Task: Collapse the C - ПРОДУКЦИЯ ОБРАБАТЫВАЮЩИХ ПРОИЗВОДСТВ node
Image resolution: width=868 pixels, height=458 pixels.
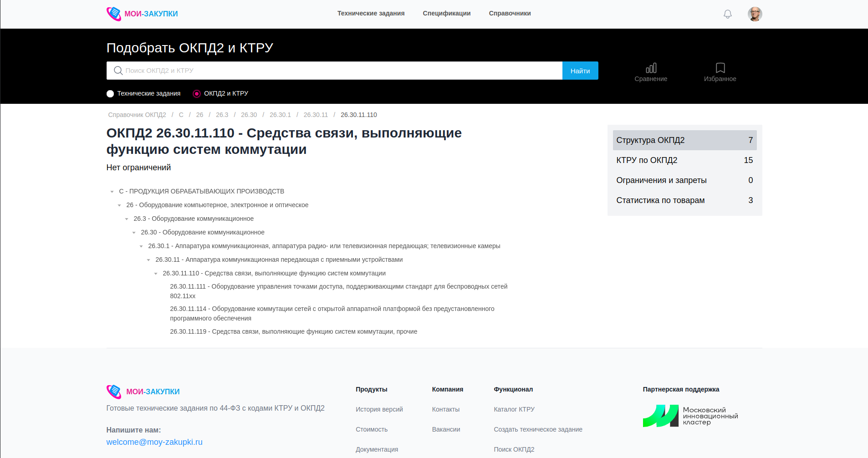Action: click(112, 192)
